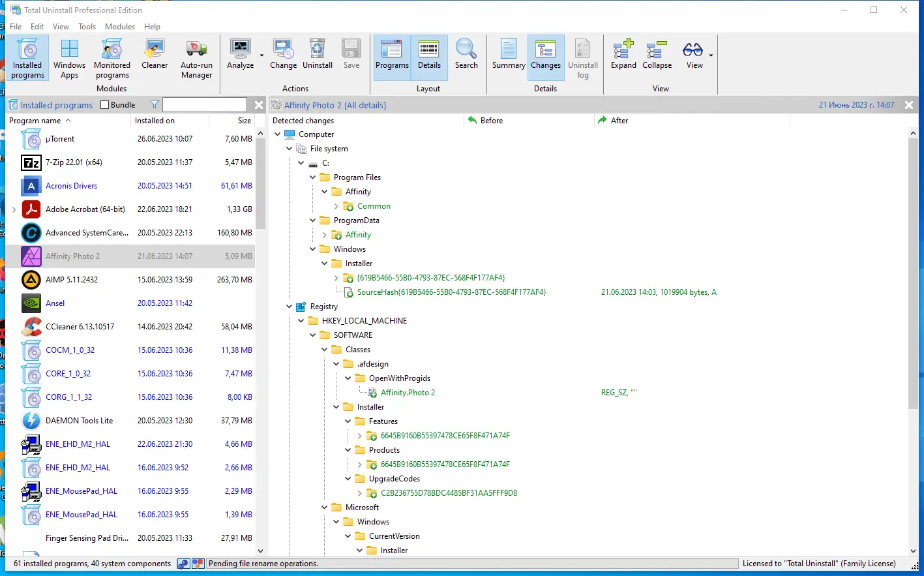
Task: Open the Edit menu
Action: point(37,27)
